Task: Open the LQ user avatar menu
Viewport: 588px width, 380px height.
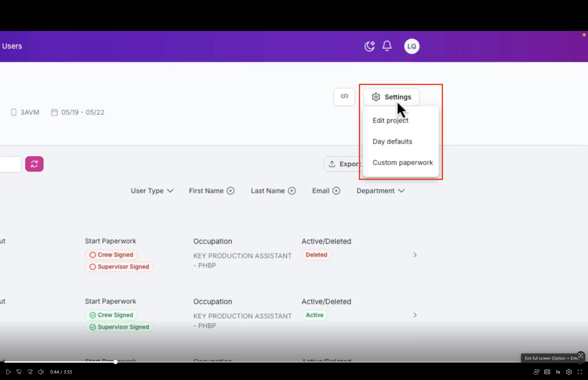Action: pos(412,46)
